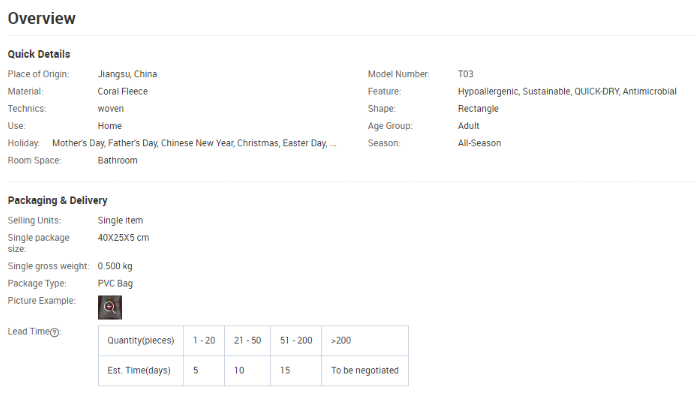Click the Lead Time help question icon
Viewport: 696px width, 396px height.
[55, 333]
